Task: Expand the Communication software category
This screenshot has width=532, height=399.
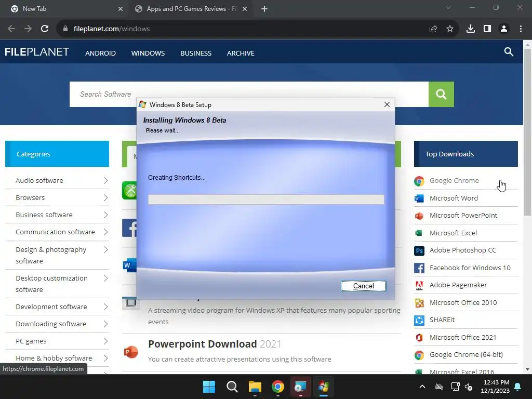Action: pos(105,232)
